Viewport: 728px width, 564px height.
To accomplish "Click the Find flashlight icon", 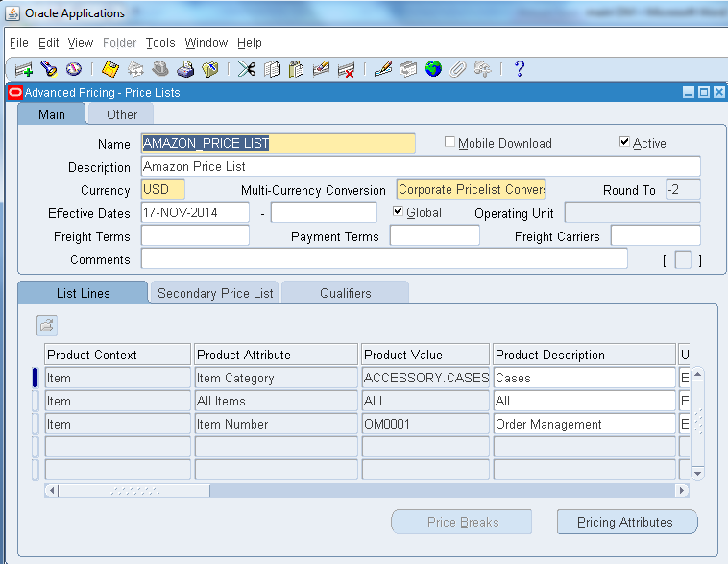I will tap(48, 69).
